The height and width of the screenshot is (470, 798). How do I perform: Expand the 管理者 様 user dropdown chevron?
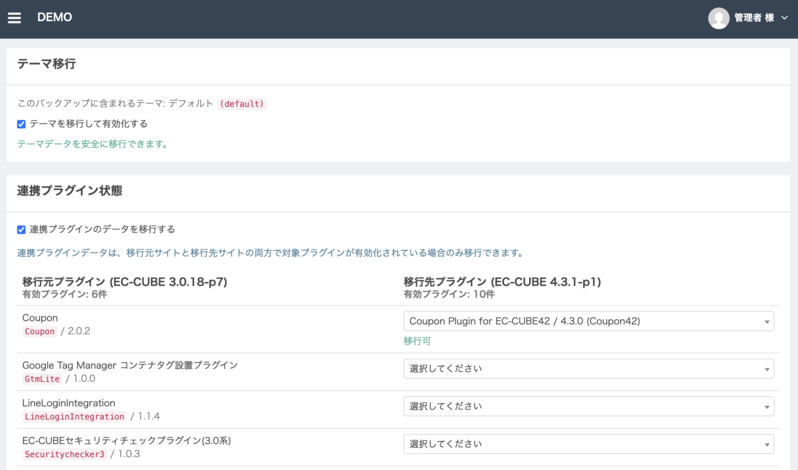pyautogui.click(x=784, y=18)
